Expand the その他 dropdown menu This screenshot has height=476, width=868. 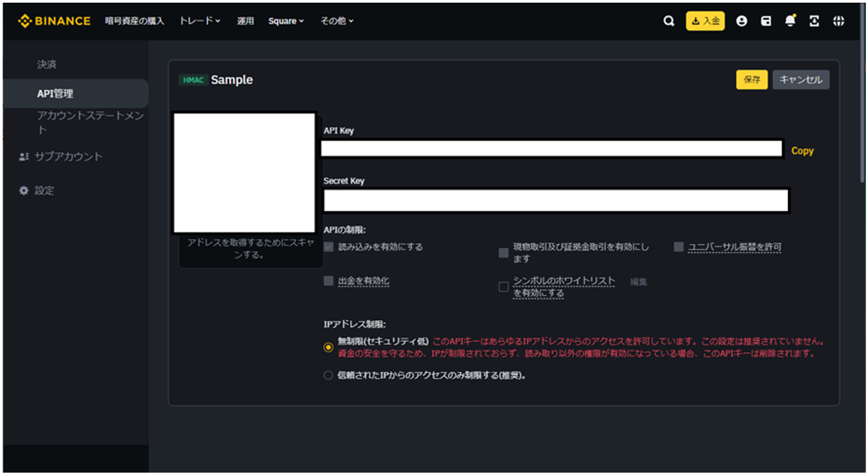pos(337,21)
